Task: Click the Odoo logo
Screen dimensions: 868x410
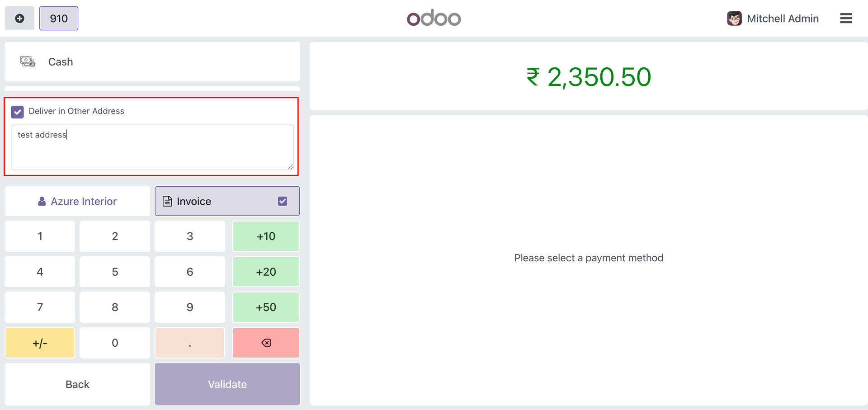Action: (x=434, y=18)
